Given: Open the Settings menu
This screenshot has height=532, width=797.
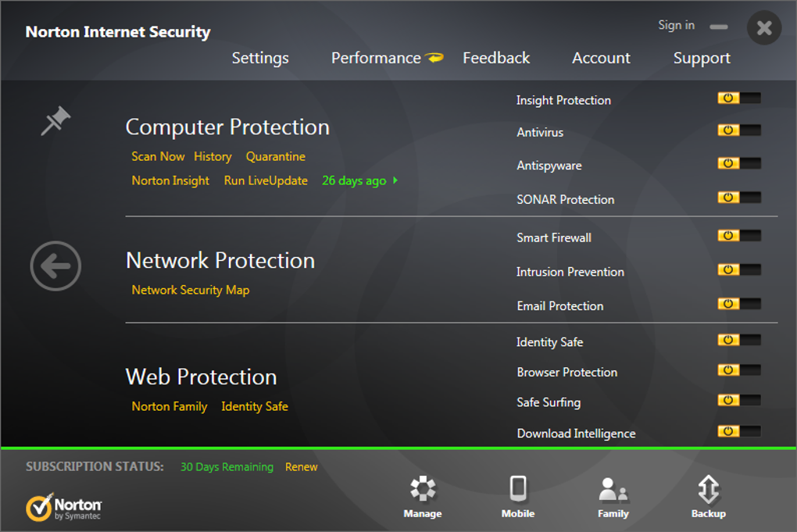Looking at the screenshot, I should pyautogui.click(x=260, y=58).
